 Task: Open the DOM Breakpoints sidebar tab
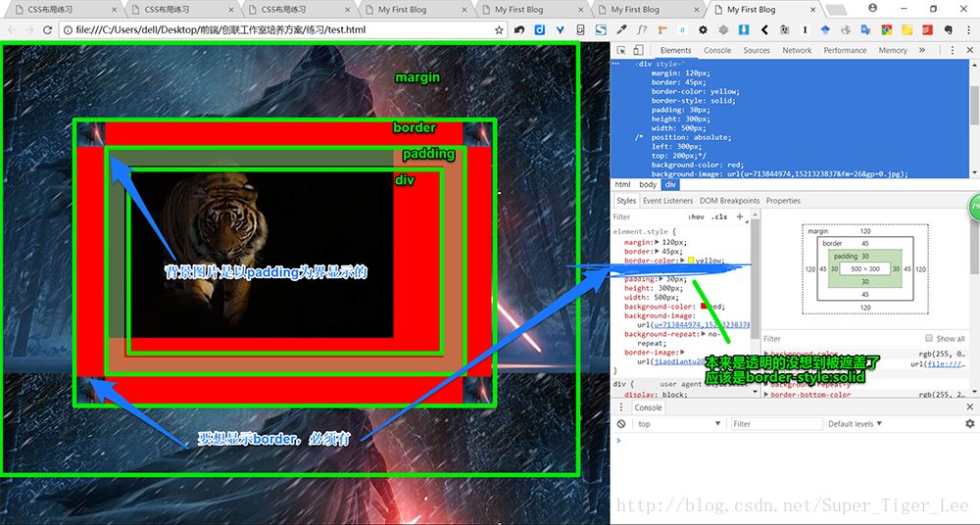(x=729, y=201)
